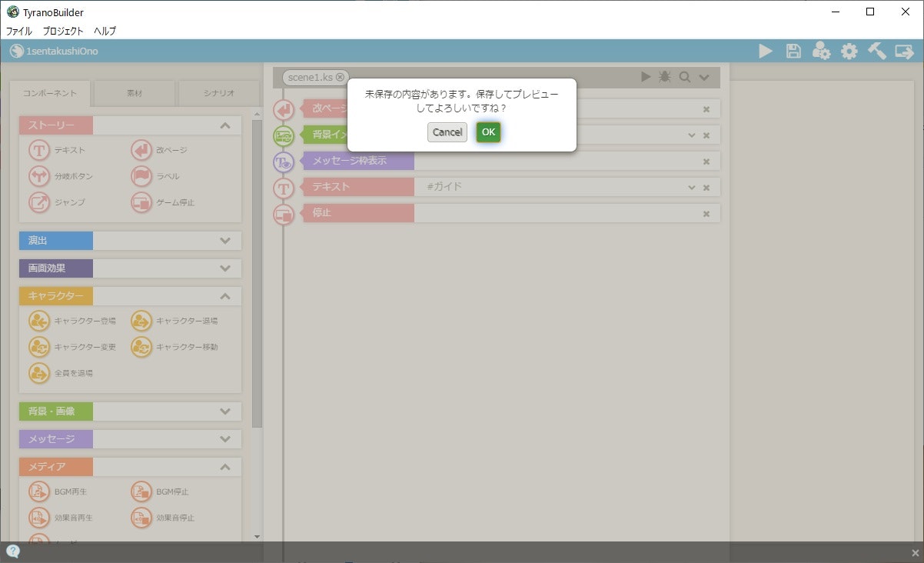Expand the 画面効果 section
The width and height of the screenshot is (924, 563).
[225, 268]
